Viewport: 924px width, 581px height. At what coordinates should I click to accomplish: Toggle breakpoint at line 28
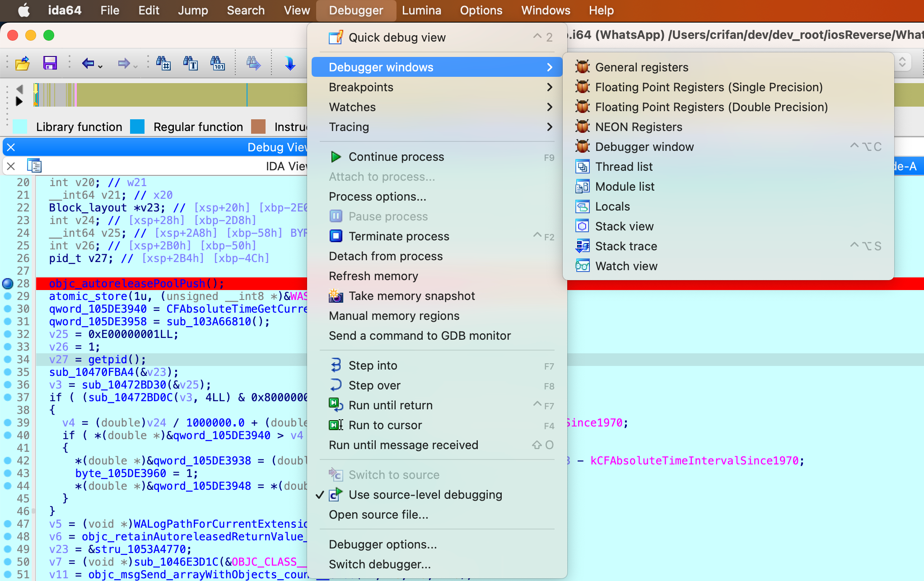8,284
